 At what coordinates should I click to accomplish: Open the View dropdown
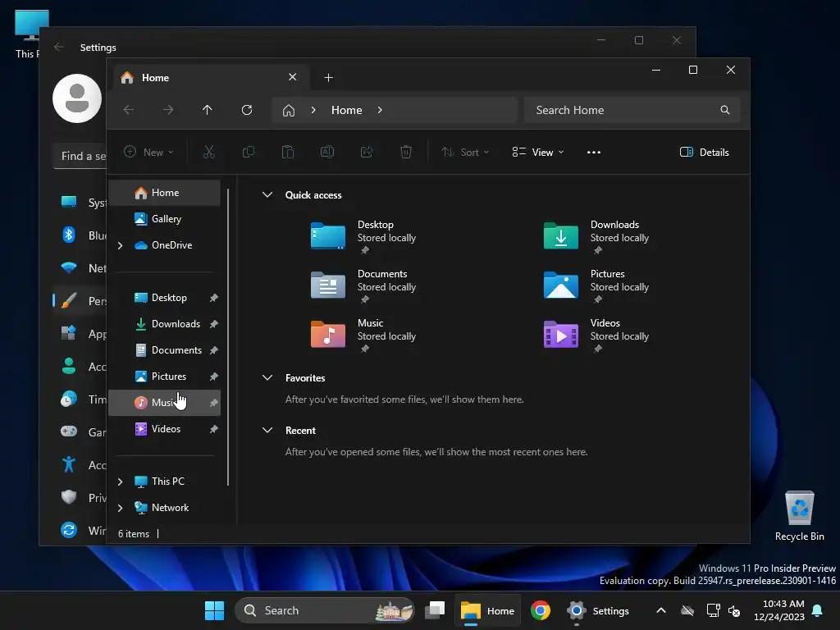[538, 152]
